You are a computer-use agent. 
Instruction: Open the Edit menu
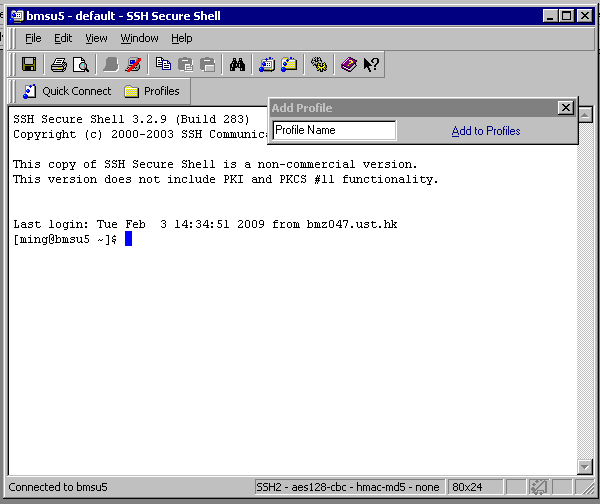tap(63, 38)
